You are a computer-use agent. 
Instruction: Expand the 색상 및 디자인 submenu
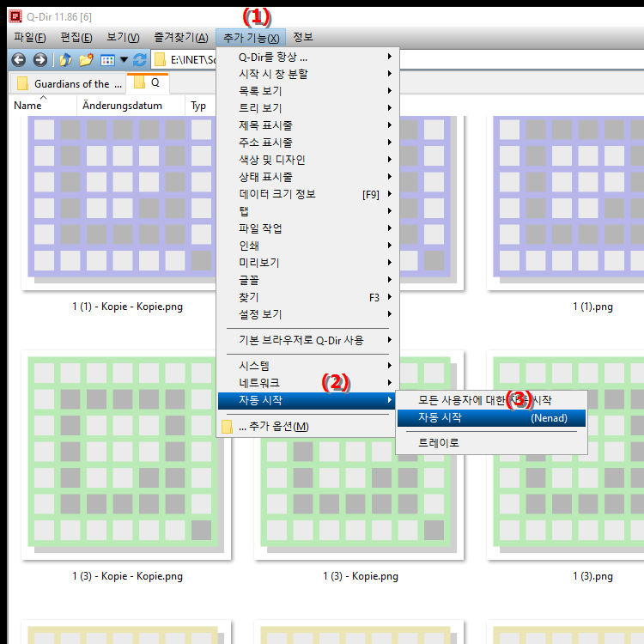307,161
